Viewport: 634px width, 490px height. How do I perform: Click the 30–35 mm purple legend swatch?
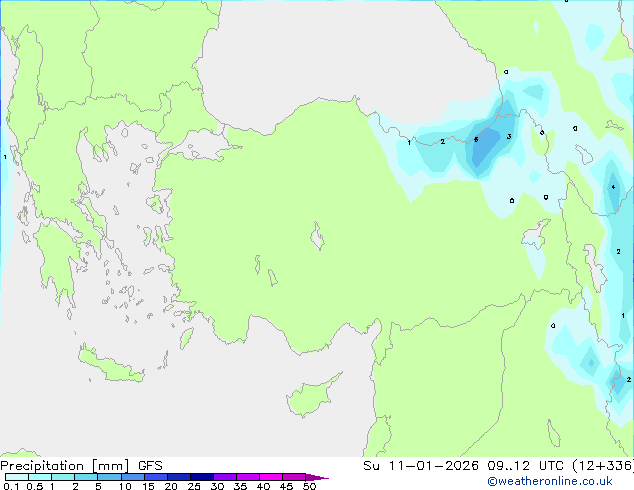click(225, 477)
